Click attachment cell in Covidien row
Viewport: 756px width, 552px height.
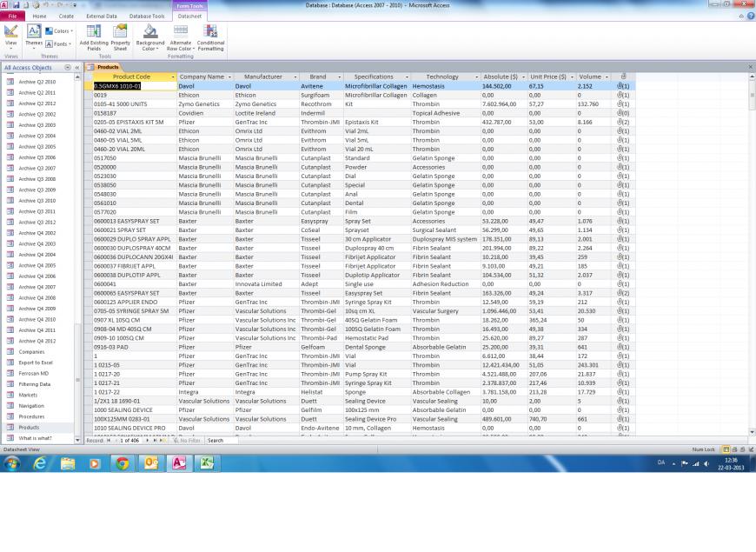click(x=623, y=113)
